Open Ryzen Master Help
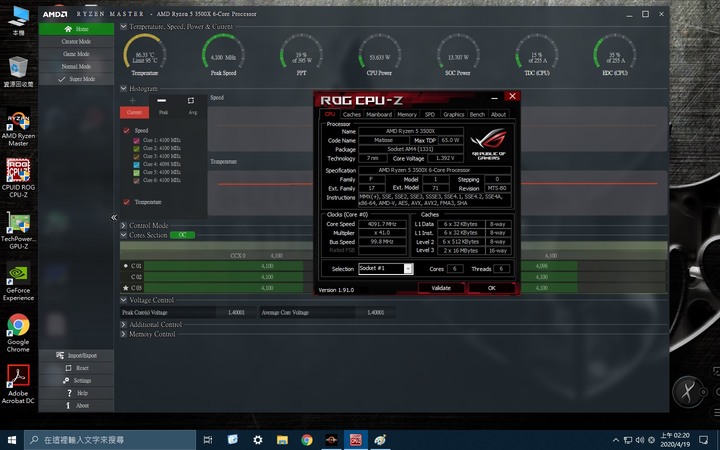 (76, 393)
